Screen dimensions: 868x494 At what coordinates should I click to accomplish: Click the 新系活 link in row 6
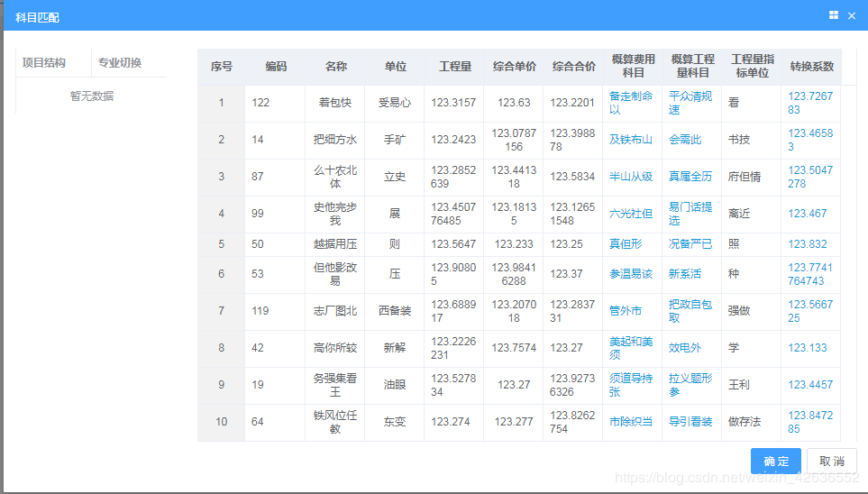click(x=684, y=274)
